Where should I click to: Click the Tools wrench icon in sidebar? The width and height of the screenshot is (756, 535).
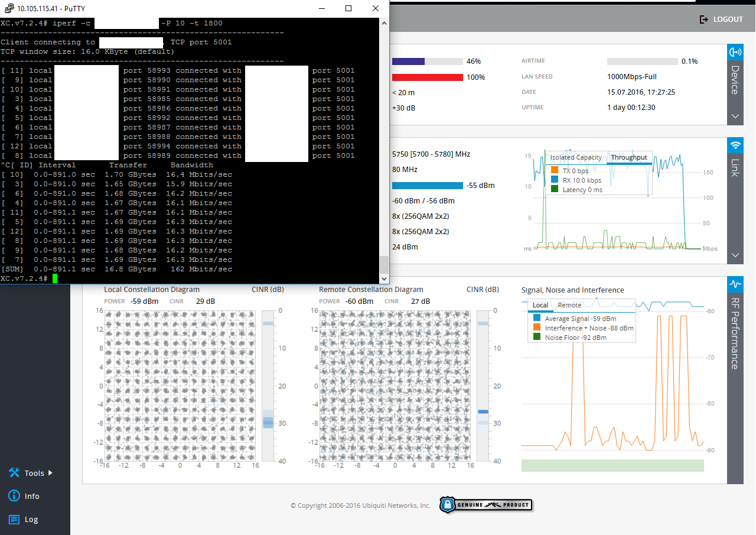[x=14, y=473]
